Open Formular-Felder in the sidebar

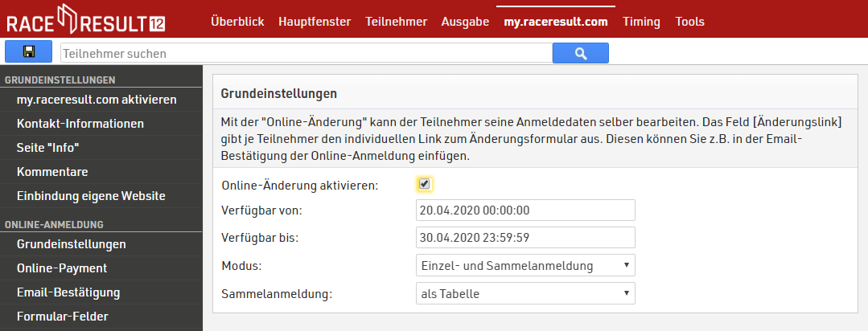(64, 317)
